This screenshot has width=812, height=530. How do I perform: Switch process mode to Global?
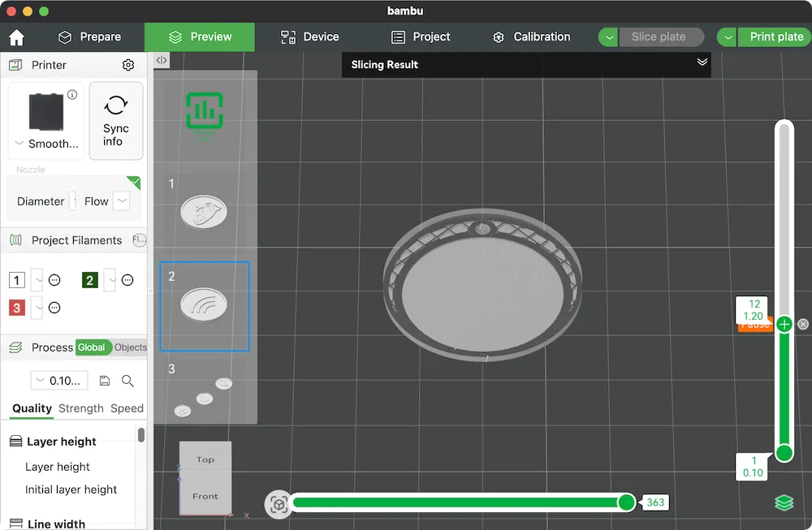(x=92, y=347)
